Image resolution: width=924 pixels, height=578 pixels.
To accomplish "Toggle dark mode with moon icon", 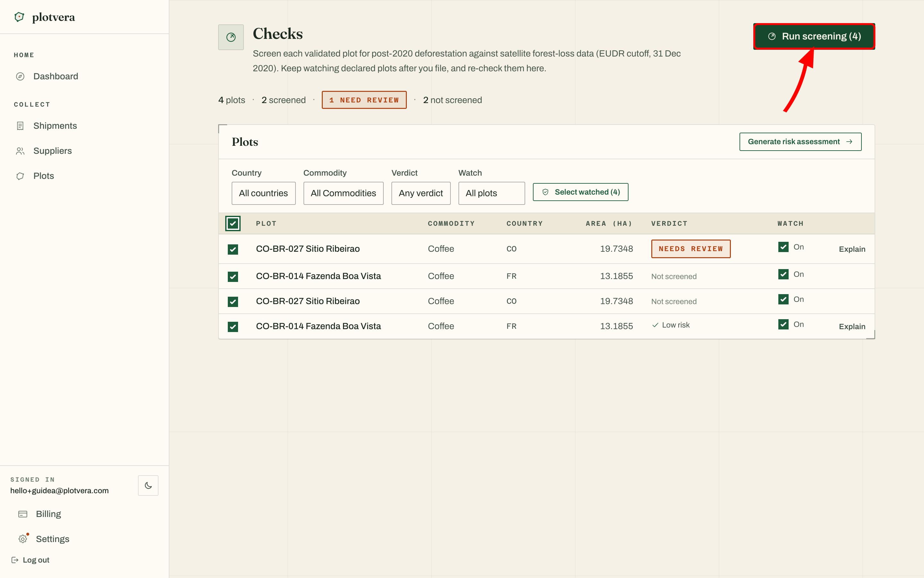I will coord(148,486).
